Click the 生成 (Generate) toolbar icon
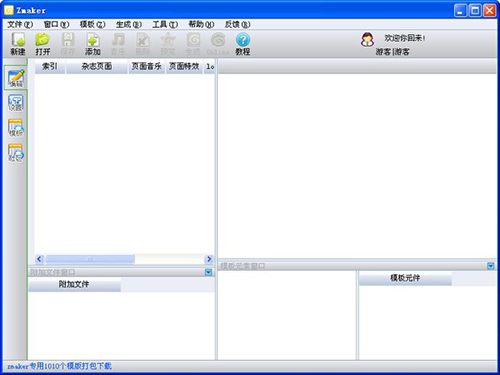Image resolution: width=500 pixels, height=375 pixels. tap(193, 43)
